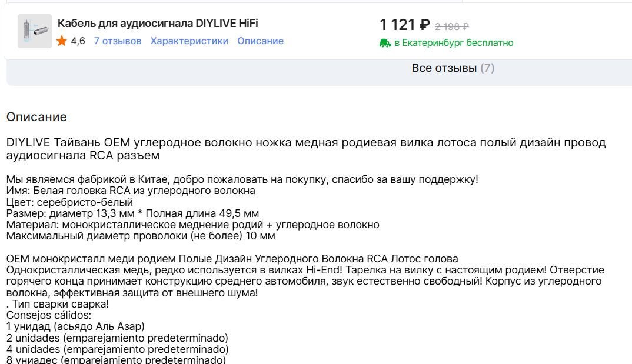
Task: Click line starting OEM монокристалл меди родием
Action: 232,259
